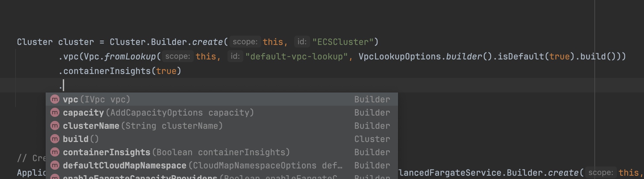This screenshot has width=644, height=179.
Task: Click the "default-vpc-lookup" string in code
Action: [x=297, y=56]
